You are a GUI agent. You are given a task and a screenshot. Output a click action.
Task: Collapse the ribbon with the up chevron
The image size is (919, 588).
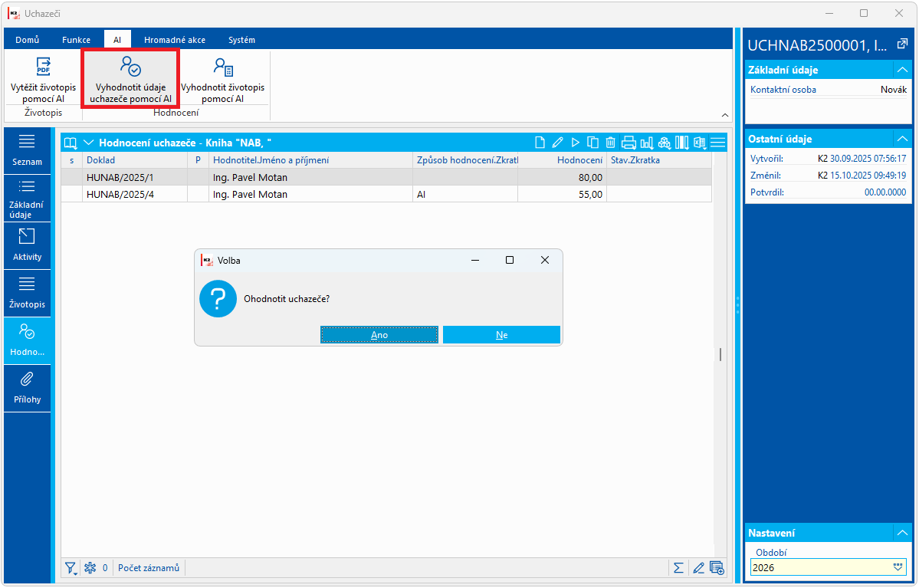tap(725, 115)
